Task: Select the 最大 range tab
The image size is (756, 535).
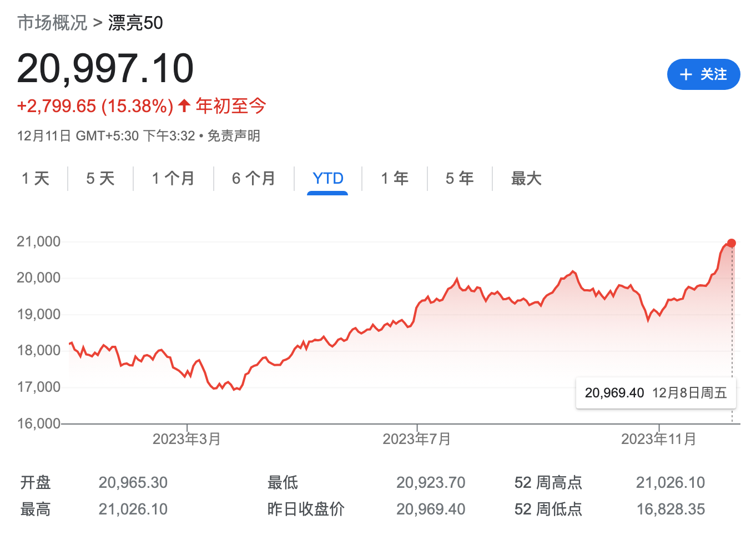Action: pos(526,178)
